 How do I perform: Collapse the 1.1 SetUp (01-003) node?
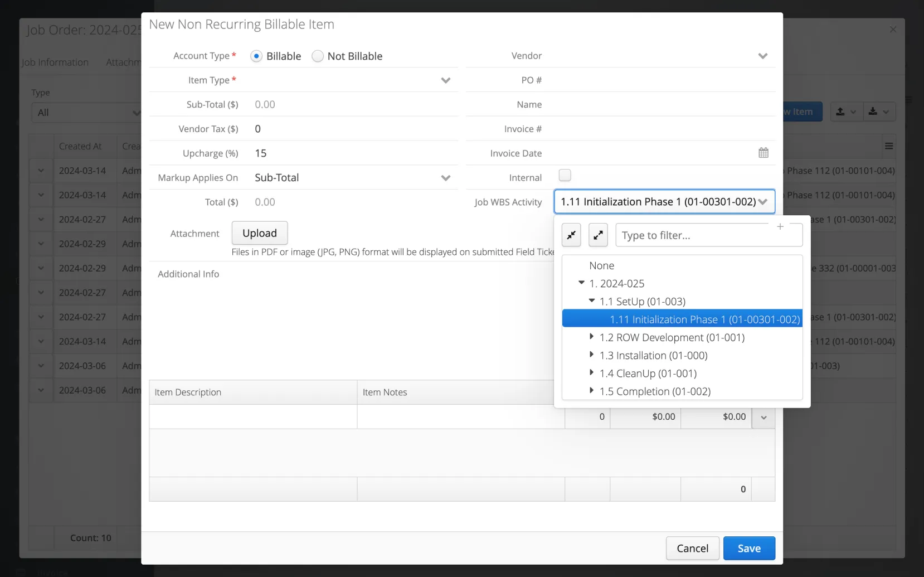click(x=592, y=300)
